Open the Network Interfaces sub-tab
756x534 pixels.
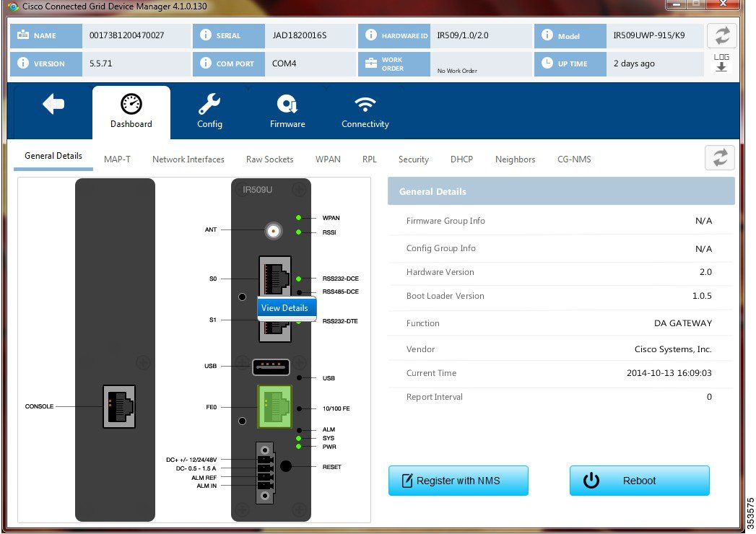pos(188,159)
